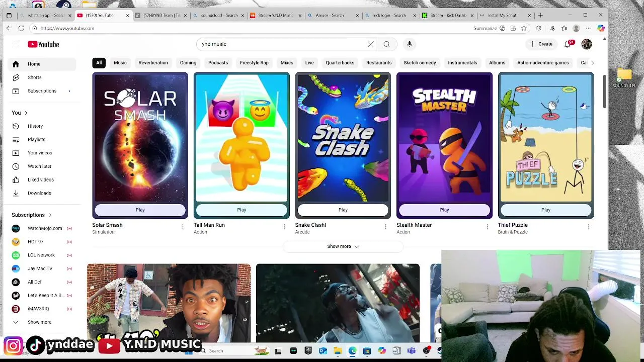This screenshot has height=362, width=644.
Task: Open more options for Thief Puzzle
Action: tap(589, 227)
